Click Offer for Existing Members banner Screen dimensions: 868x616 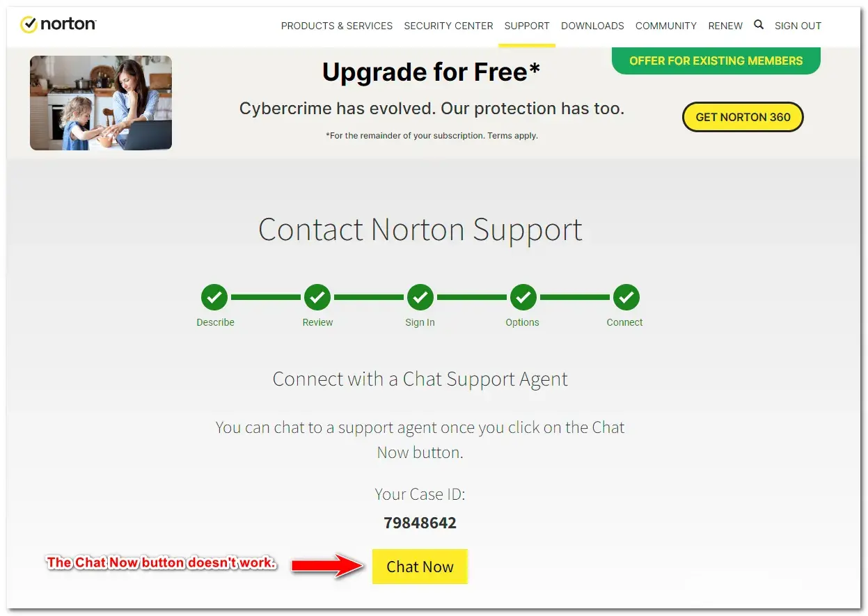(x=716, y=61)
